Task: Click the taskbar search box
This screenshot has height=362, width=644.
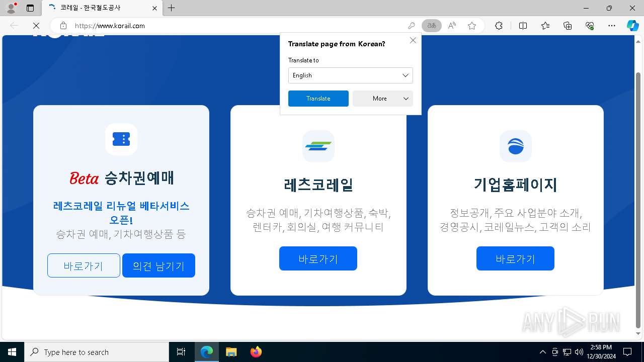Action: [x=97, y=352]
